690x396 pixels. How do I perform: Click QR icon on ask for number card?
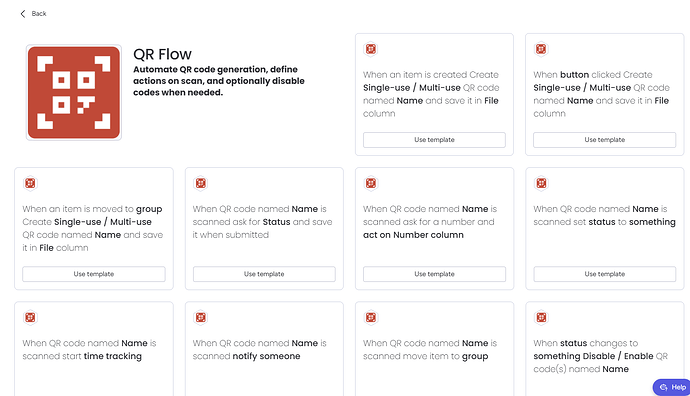[x=371, y=183]
